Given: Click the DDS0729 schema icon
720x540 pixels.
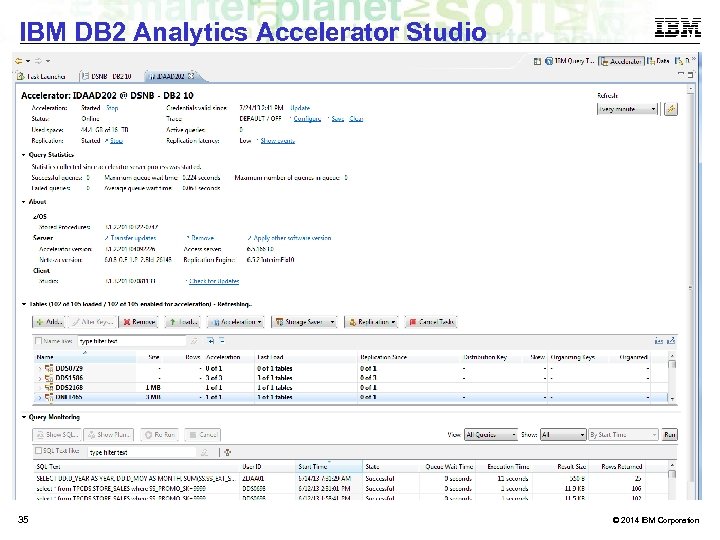Looking at the screenshot, I should click(x=49, y=368).
